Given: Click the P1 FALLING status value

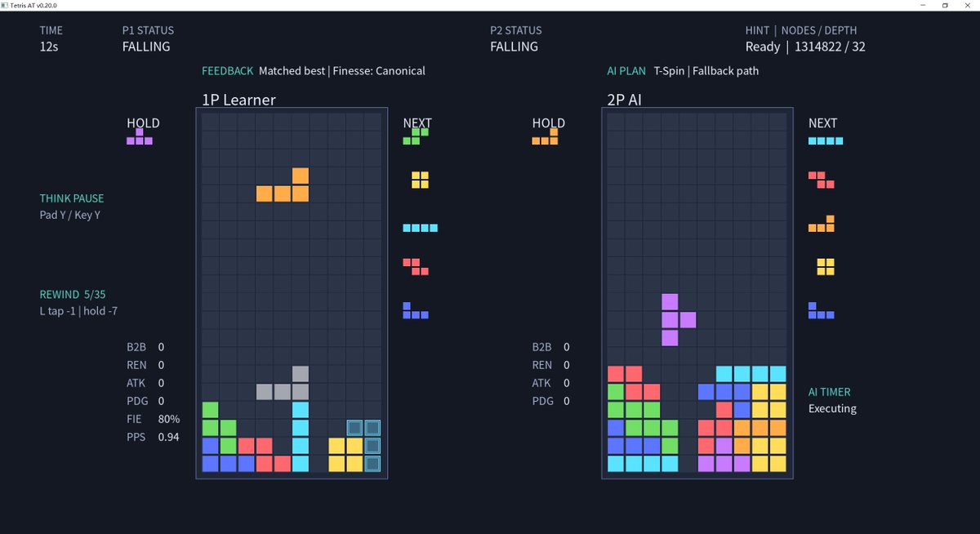Looking at the screenshot, I should point(146,47).
